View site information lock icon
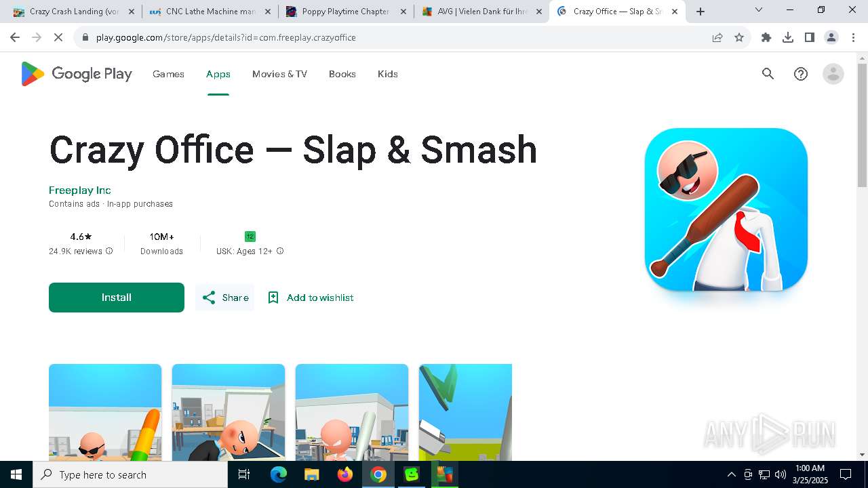 (85, 37)
